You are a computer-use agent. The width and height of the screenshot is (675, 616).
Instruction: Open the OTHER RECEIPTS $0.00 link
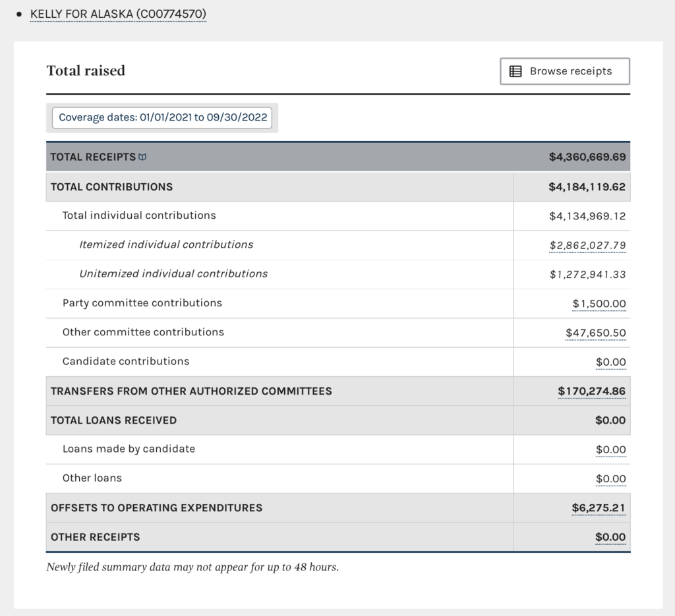(x=610, y=538)
